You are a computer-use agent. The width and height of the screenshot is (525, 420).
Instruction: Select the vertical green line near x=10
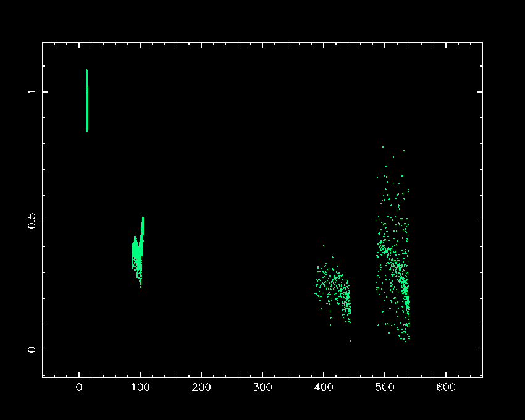click(x=87, y=101)
